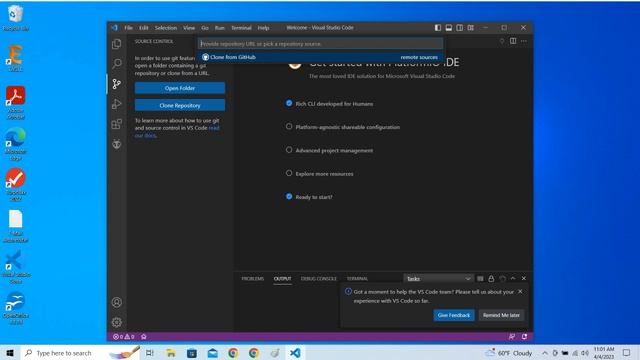Viewport: 640px width, 360px height.
Task: Click the PlatformIO Home status bar icon
Action: coord(144,337)
